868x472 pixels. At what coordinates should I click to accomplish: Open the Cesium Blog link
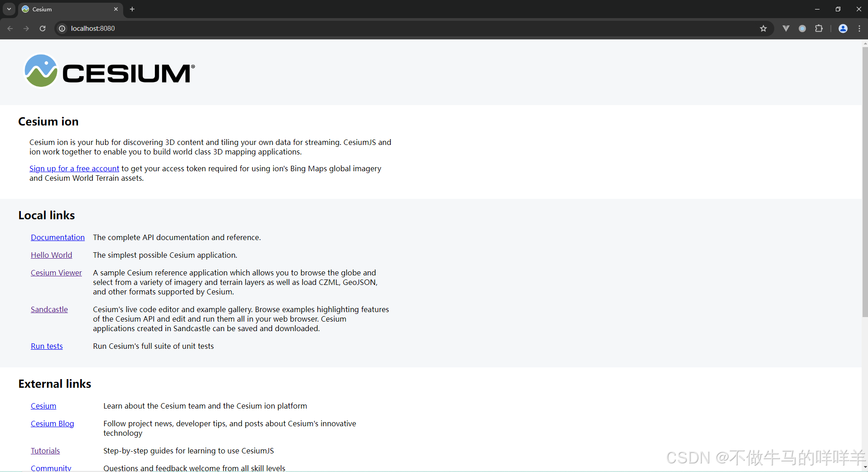point(52,424)
